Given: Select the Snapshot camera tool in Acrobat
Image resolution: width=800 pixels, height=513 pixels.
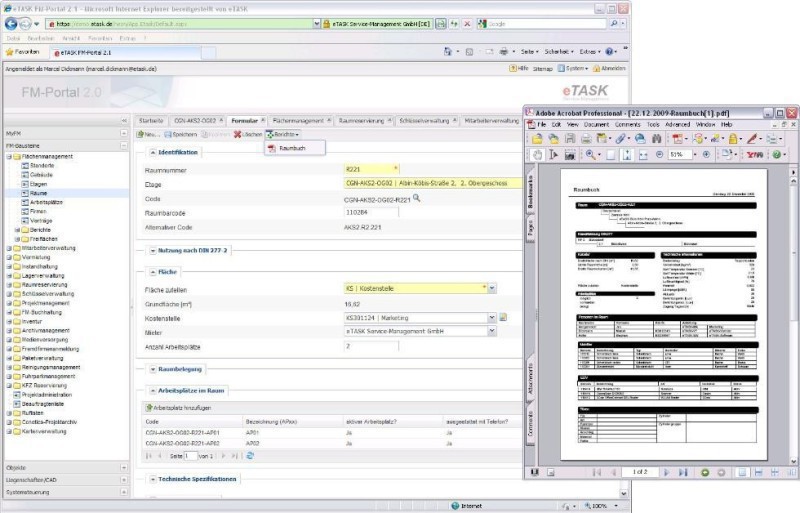Looking at the screenshot, I should [570, 155].
